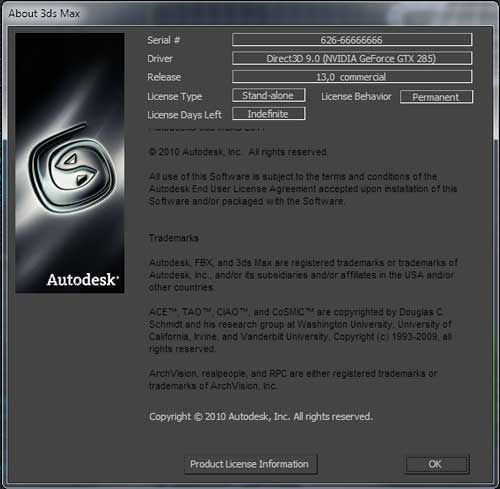Click the Copyright 2010 Autodesk footer line
The width and height of the screenshot is (500, 489).
pos(261,417)
